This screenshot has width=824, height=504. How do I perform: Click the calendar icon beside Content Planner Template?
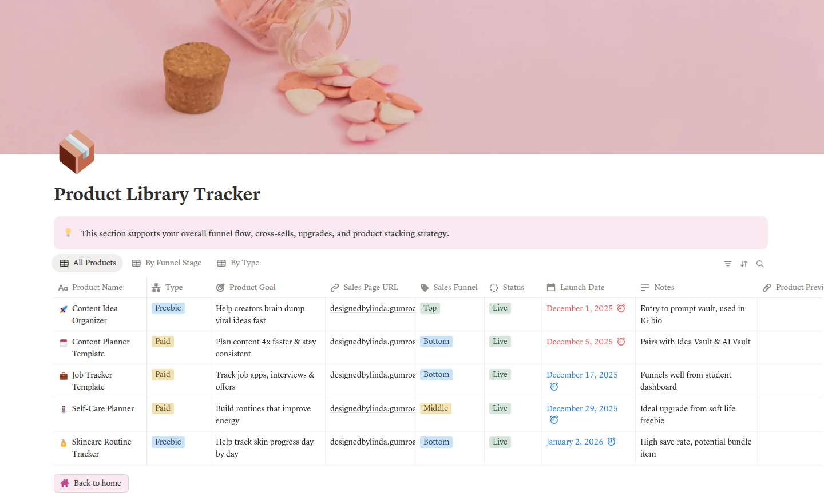tap(64, 343)
